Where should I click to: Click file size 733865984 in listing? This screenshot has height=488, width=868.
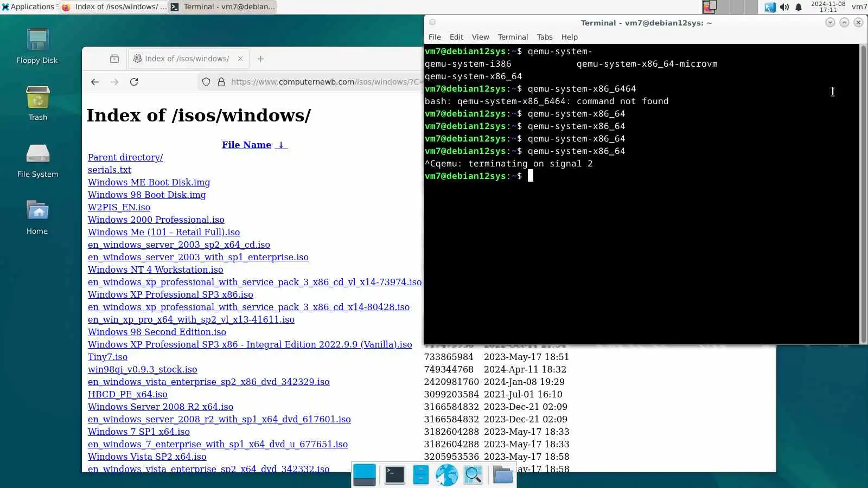449,357
